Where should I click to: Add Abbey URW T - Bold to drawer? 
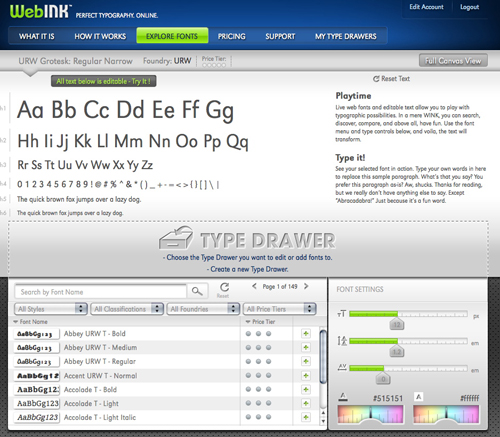pos(306,333)
